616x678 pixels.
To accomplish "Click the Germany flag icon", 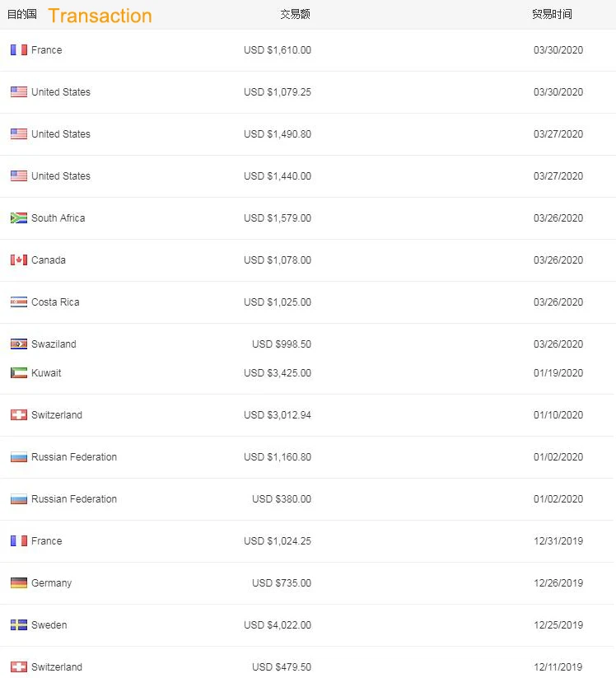I will tap(19, 583).
